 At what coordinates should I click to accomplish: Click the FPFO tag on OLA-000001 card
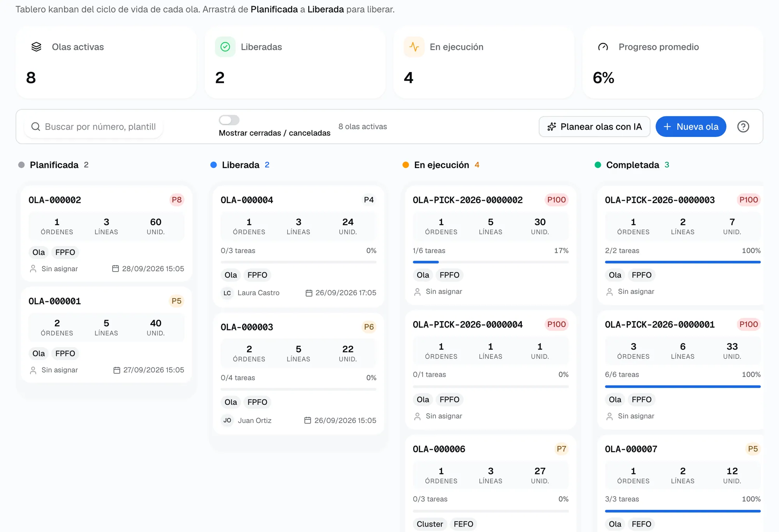pos(65,353)
